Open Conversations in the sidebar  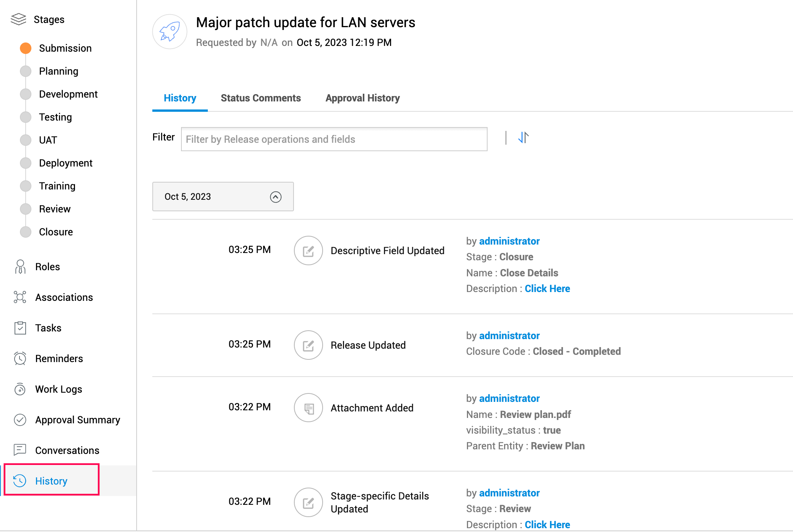67,450
